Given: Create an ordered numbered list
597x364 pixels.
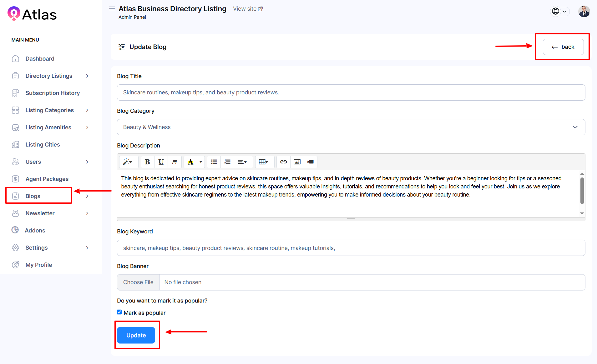Looking at the screenshot, I should pos(227,162).
